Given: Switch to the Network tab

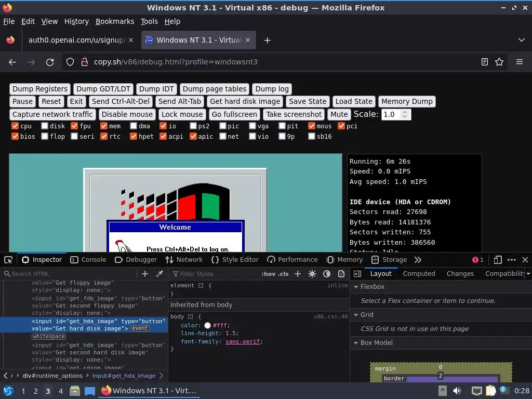Looking at the screenshot, I should tap(184, 260).
